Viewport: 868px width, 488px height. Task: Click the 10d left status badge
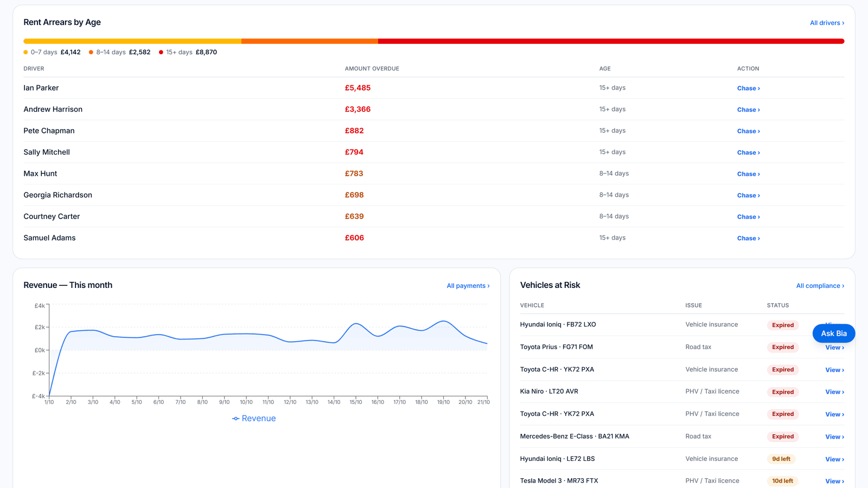point(782,481)
